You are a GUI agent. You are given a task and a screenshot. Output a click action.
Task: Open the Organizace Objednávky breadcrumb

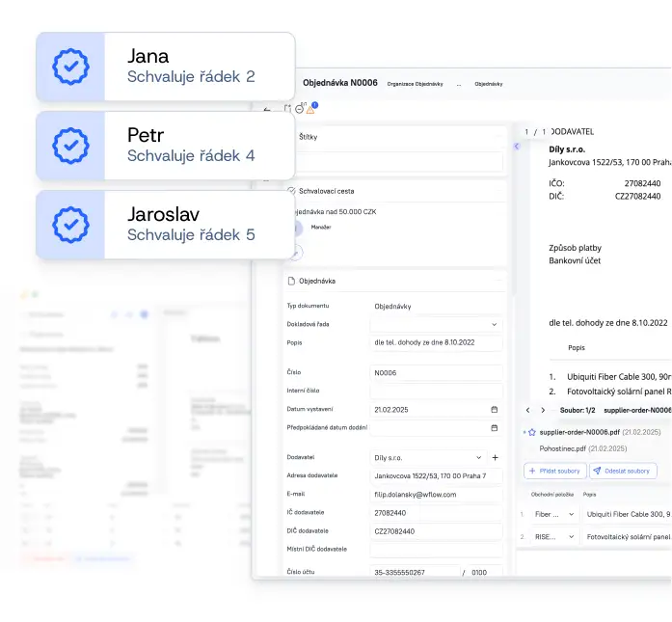(x=415, y=84)
